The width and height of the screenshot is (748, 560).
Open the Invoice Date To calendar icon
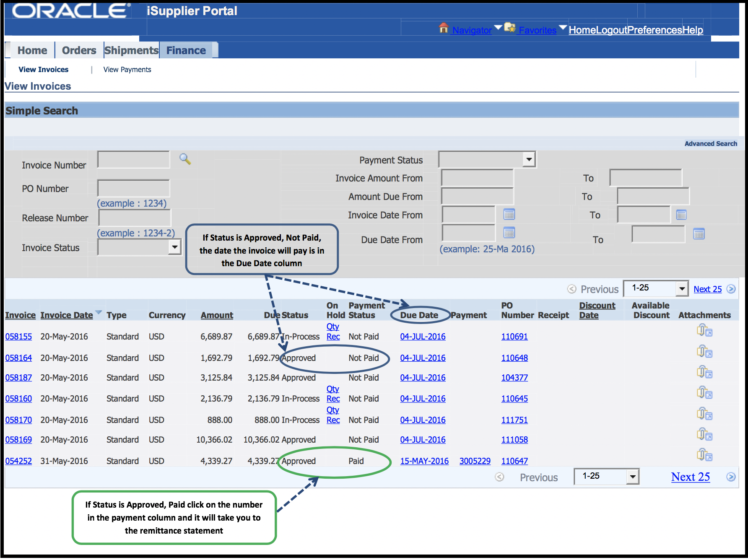tap(681, 215)
